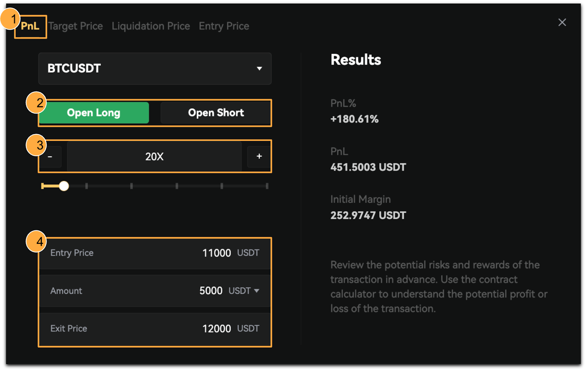Screen dimensions: 588x369
Task: Click the second tick mark on leverage slider
Action: click(x=86, y=186)
